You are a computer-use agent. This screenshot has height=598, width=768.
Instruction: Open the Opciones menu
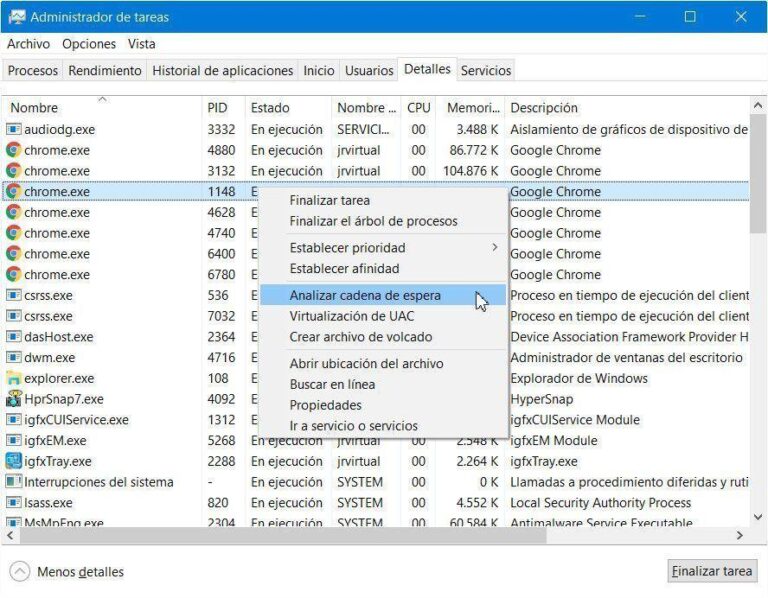(89, 44)
